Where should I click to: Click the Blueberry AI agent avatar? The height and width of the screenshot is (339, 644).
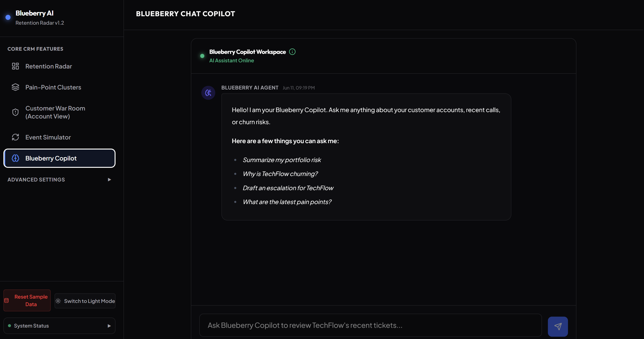(208, 93)
